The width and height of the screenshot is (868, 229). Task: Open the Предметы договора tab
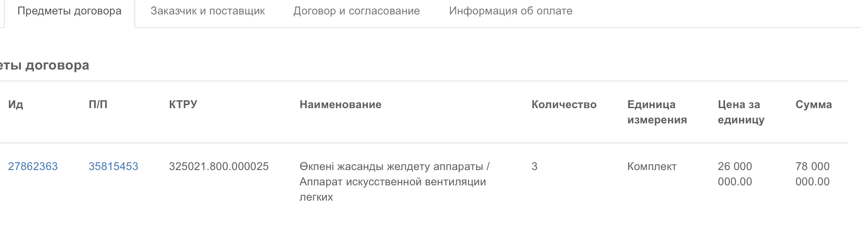tap(70, 11)
